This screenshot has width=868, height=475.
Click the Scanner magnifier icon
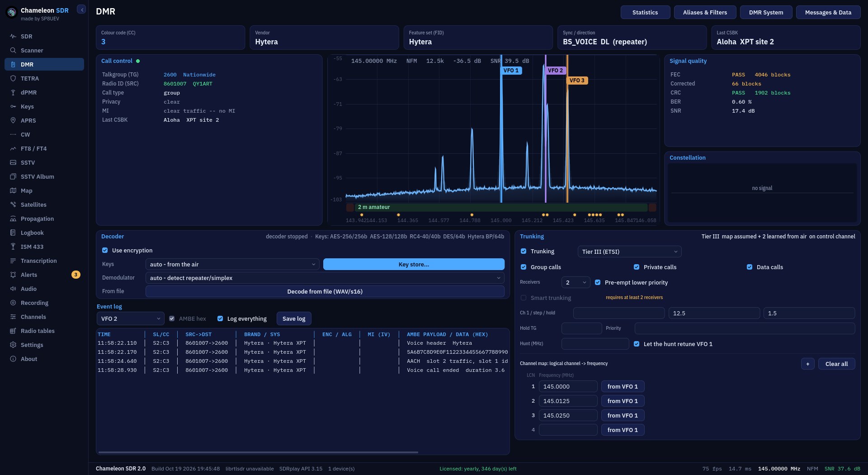13,50
